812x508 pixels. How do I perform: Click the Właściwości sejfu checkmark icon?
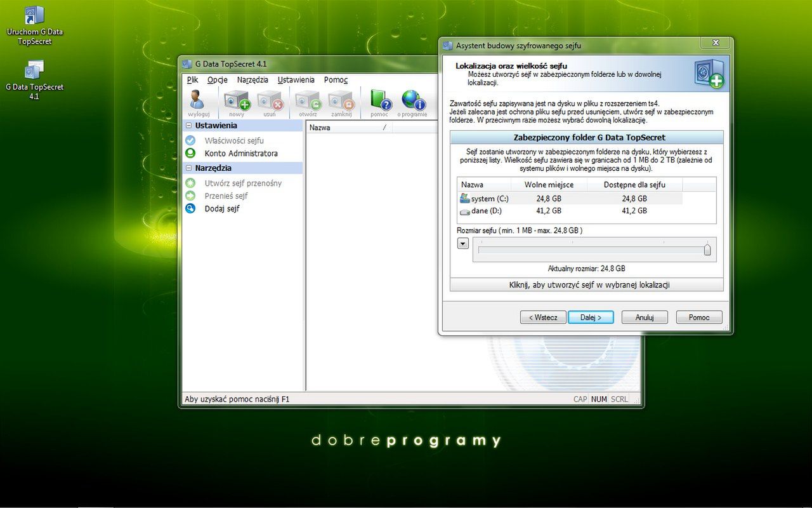click(x=190, y=140)
